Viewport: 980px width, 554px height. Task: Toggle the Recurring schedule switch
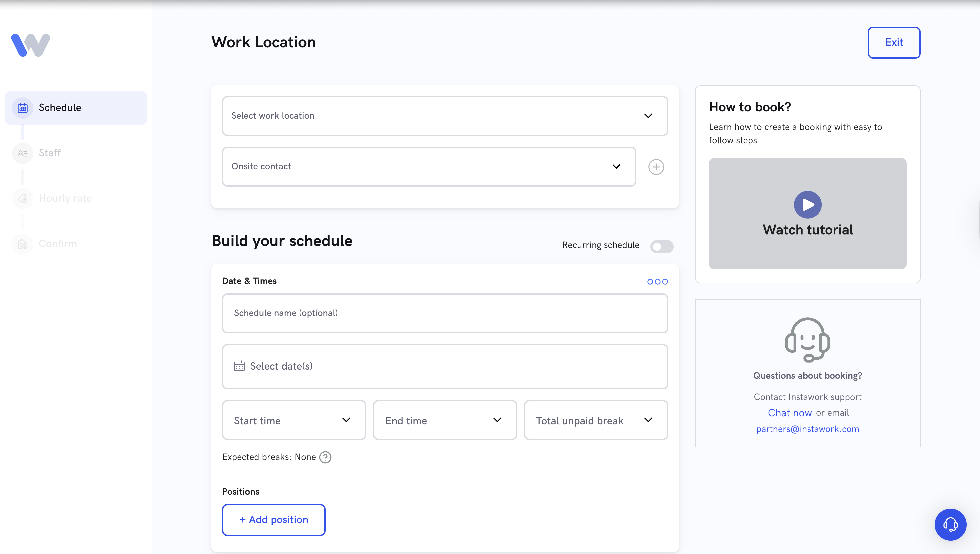click(661, 246)
